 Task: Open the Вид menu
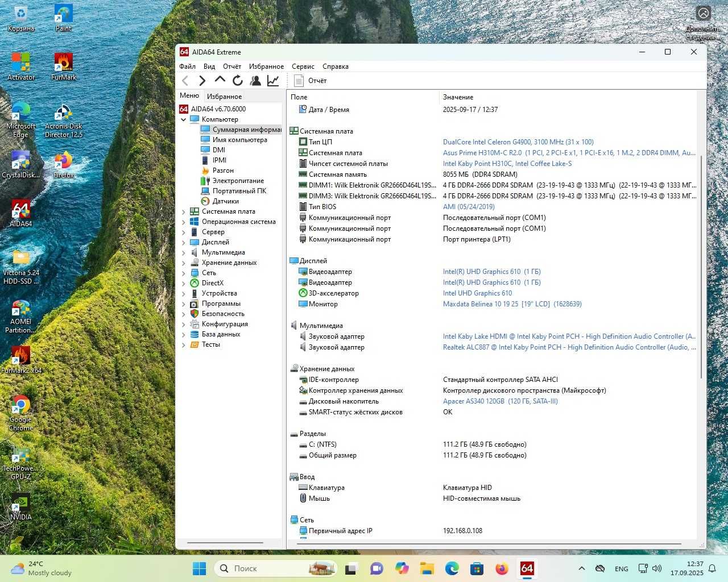[x=209, y=66]
